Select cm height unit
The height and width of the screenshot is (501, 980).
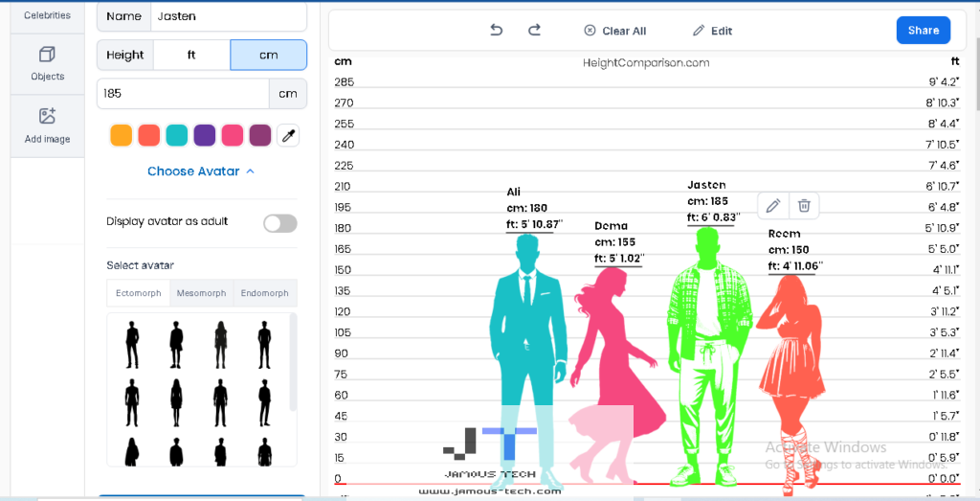coord(269,55)
